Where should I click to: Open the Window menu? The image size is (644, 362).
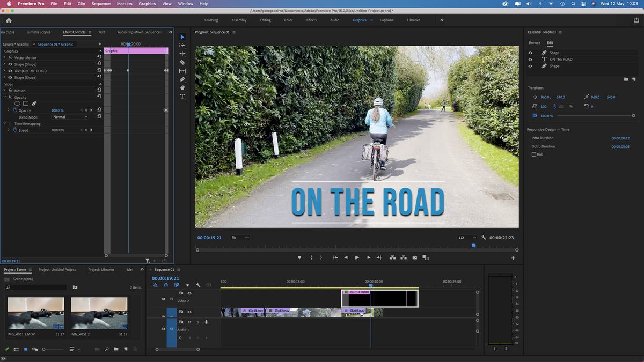point(185,4)
